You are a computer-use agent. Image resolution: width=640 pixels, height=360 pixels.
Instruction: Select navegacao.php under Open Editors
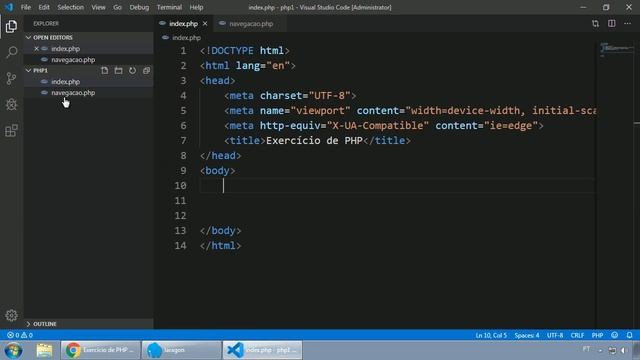(x=88, y=60)
